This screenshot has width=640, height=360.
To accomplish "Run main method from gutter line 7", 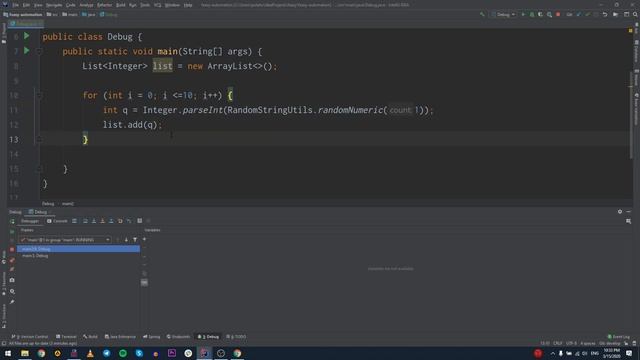I will [x=27, y=51].
